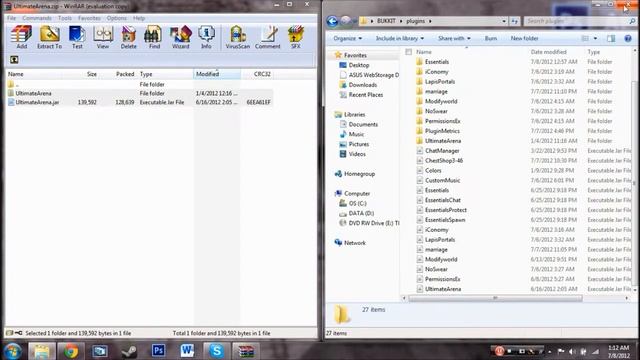Click BUKKIT in the Explorer address path
The height and width of the screenshot is (360, 640).
[x=386, y=21]
